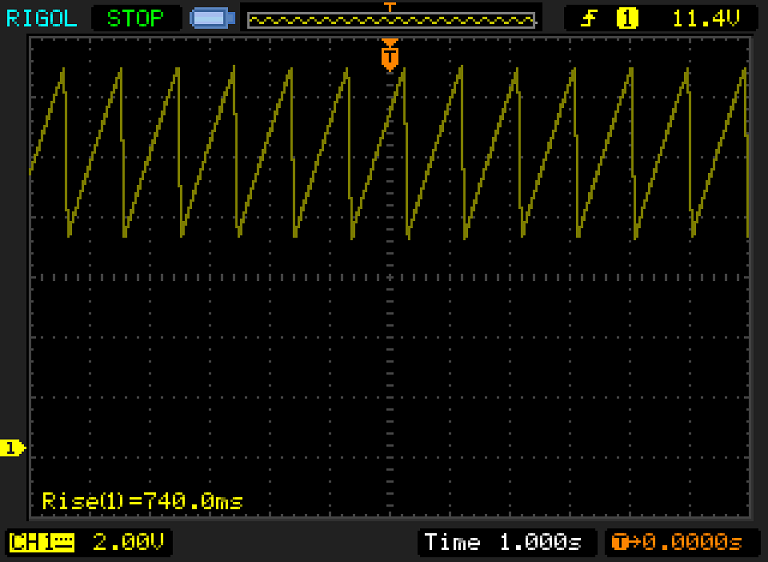Click the waveform memory overview bar
This screenshot has height=562, width=768.
[x=391, y=21]
